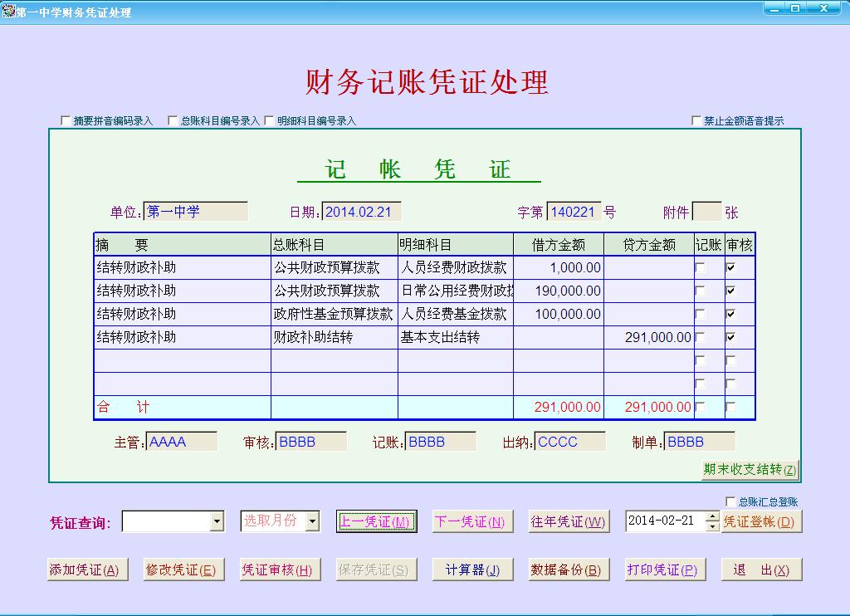The height and width of the screenshot is (616, 850).
Task: Enable 明细科目编号录入 option
Action: [x=266, y=120]
